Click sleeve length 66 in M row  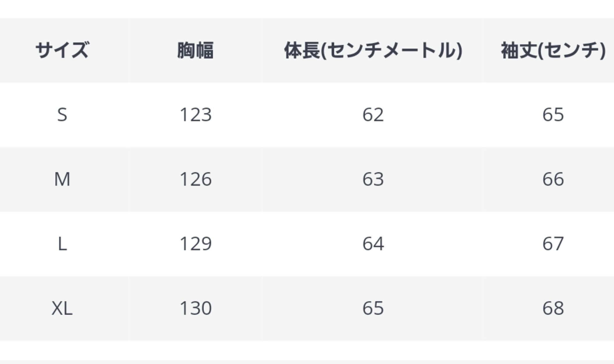553,179
